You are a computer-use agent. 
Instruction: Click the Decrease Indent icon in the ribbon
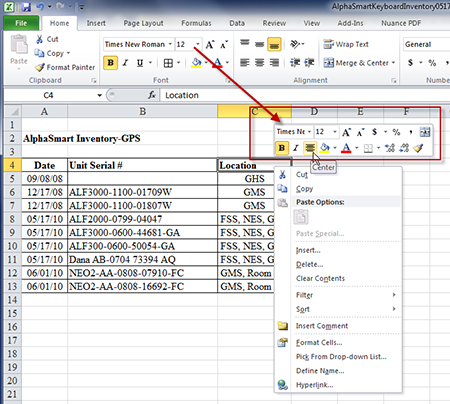tap(295, 62)
